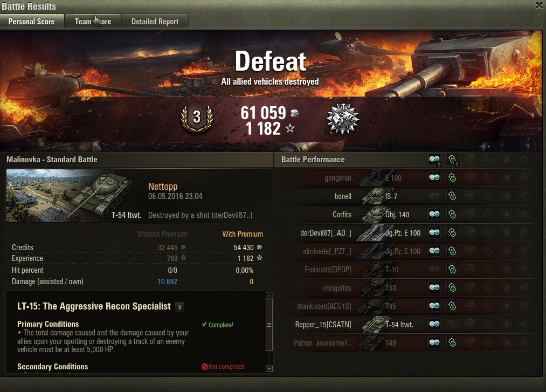This screenshot has width=546, height=392.
Task: Select the derDevil87 Jg.Pz. E 100 row
Action: coord(404,233)
